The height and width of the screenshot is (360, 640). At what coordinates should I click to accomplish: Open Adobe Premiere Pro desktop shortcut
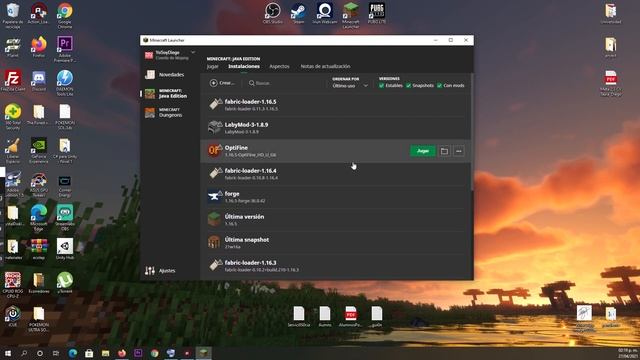coord(65,49)
